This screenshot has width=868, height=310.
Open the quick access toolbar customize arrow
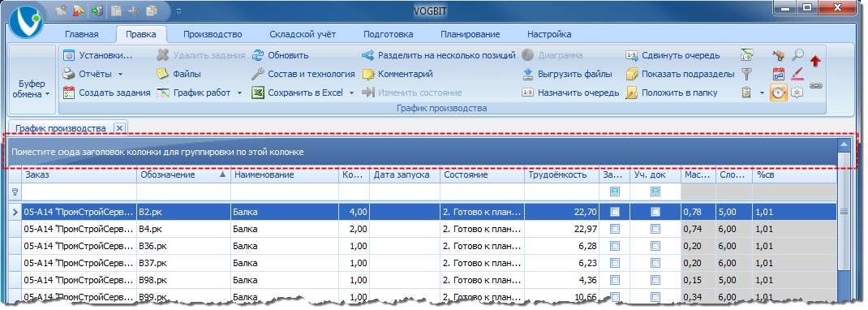pos(178,11)
